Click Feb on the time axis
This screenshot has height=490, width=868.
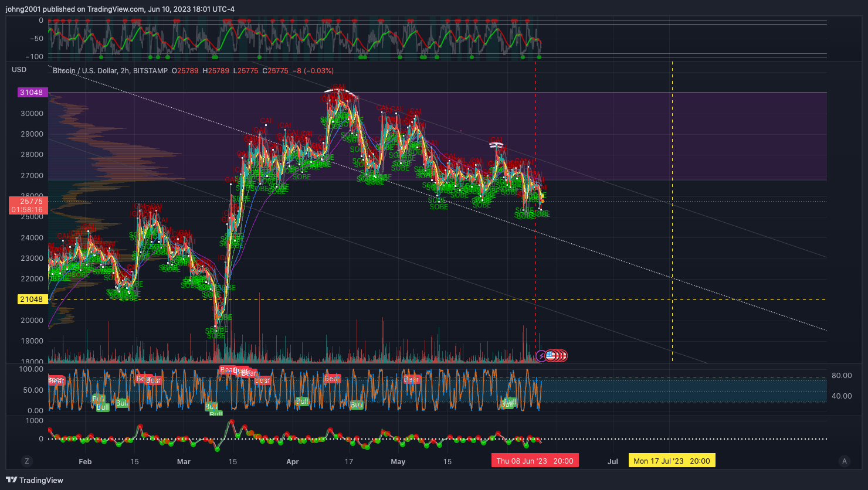point(85,462)
